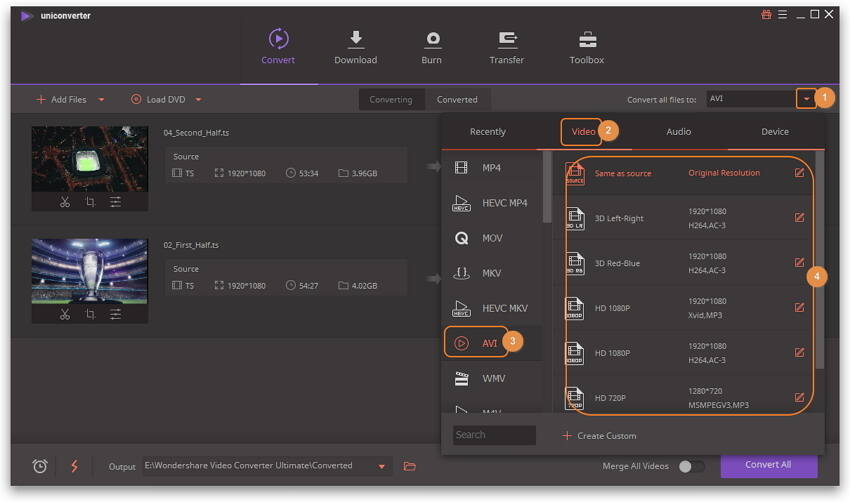Click the preset list scrollbar
The image size is (850, 502).
(x=820, y=260)
